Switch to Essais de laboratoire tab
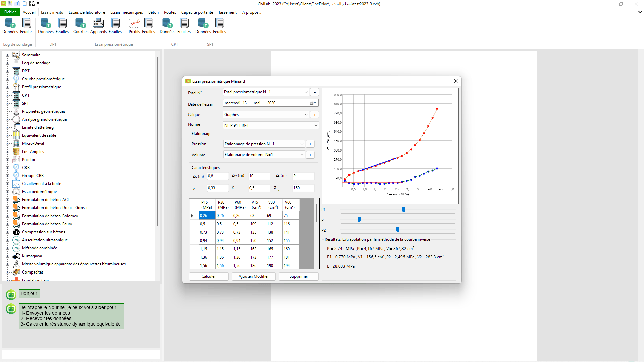The height and width of the screenshot is (362, 644). tap(87, 12)
